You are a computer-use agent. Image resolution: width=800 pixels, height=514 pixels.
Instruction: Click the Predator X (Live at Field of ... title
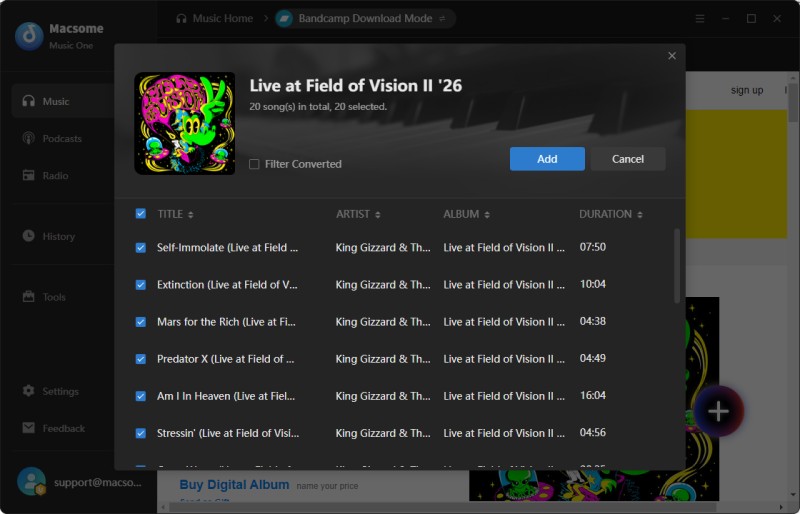tap(226, 359)
